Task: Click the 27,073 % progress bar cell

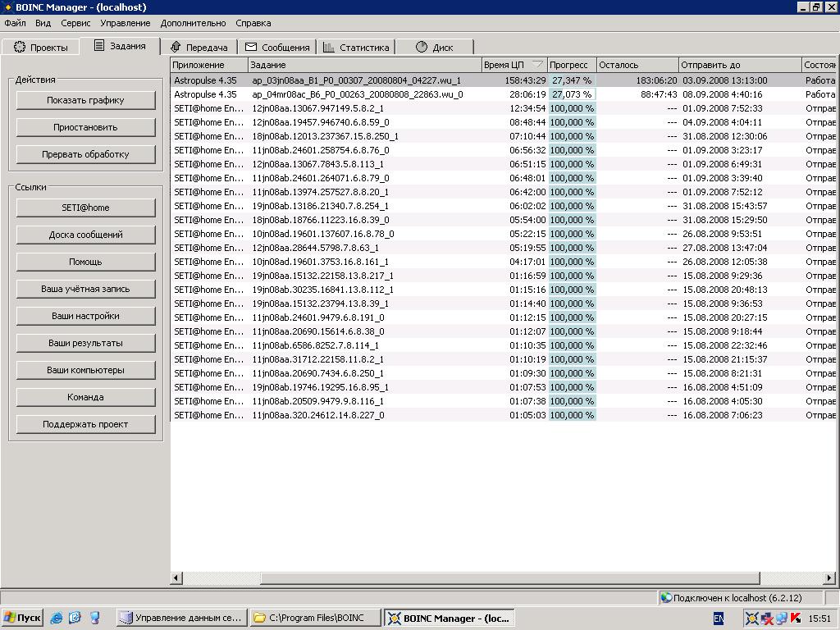Action: click(x=572, y=94)
